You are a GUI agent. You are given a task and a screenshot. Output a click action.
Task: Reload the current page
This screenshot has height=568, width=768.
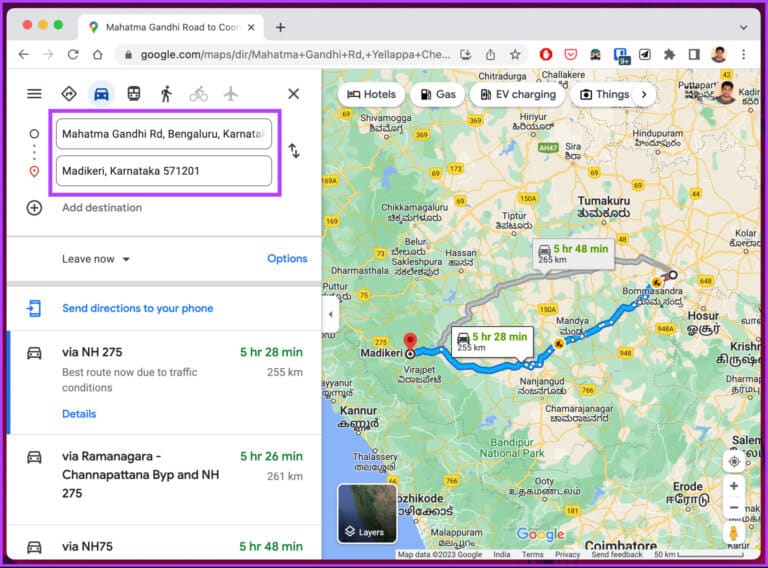click(x=73, y=54)
